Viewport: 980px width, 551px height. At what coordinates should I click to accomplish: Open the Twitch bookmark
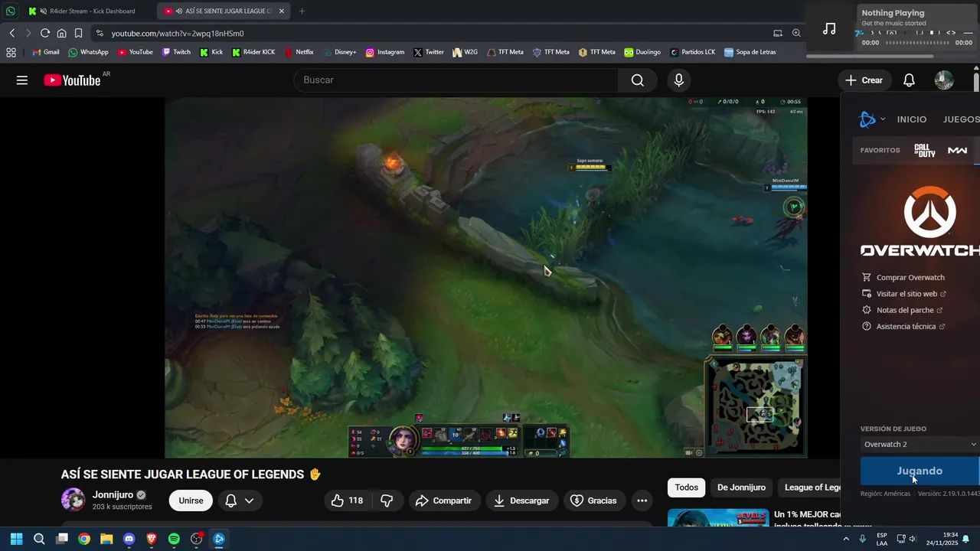click(x=176, y=52)
